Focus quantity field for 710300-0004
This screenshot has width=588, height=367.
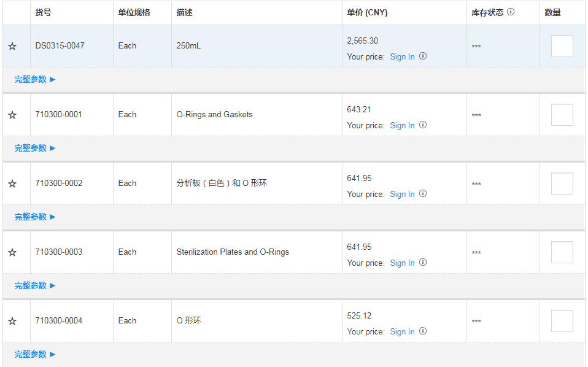(x=562, y=321)
